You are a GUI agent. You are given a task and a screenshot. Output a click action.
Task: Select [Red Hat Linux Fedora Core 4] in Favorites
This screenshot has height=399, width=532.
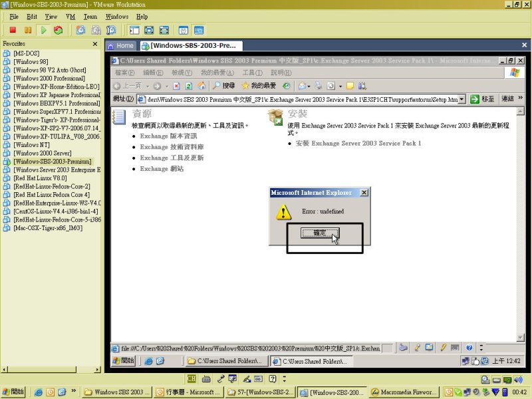[x=52, y=195]
